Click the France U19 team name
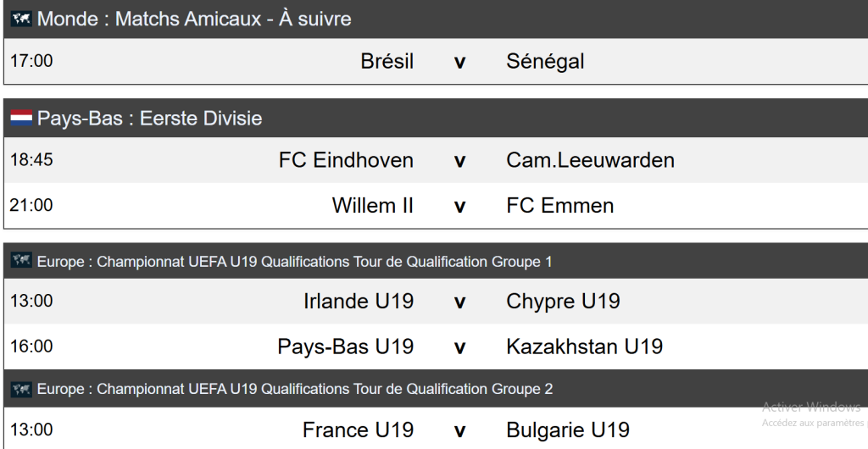The height and width of the screenshot is (449, 868). click(358, 430)
